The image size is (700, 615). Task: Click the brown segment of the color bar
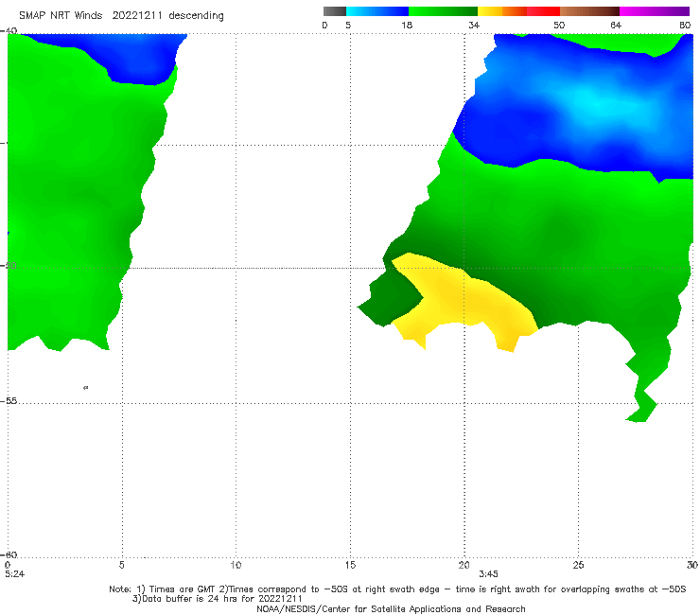point(589,11)
